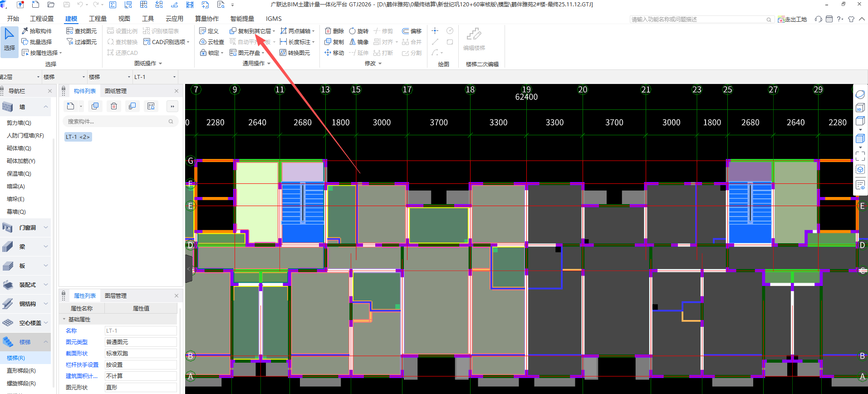This screenshot has height=394, width=868.
Task: Click 转换图元 convert element
Action: (x=295, y=53)
